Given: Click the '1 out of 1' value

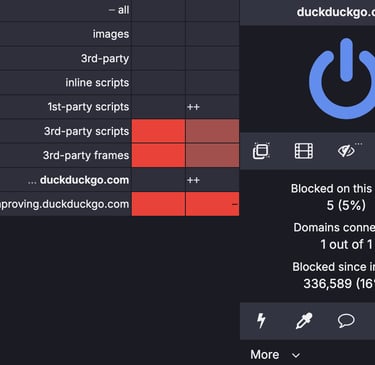Looking at the screenshot, I should [346, 245].
